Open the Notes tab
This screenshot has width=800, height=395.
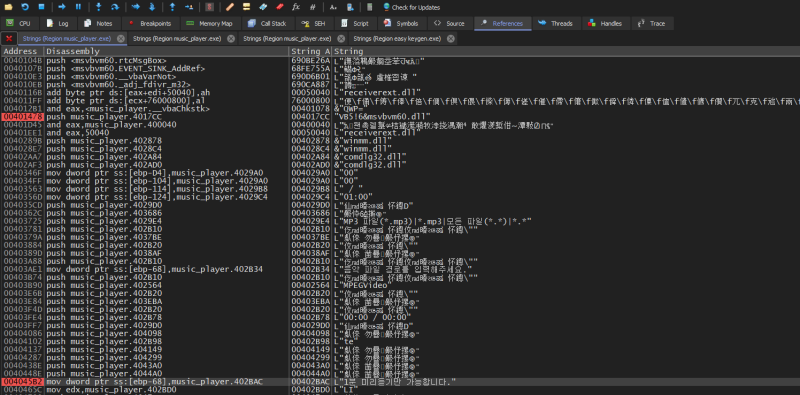tap(98, 23)
